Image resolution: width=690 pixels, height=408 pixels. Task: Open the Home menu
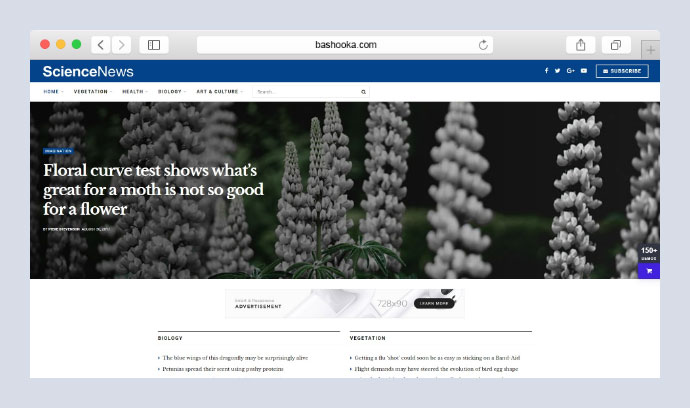pos(51,92)
